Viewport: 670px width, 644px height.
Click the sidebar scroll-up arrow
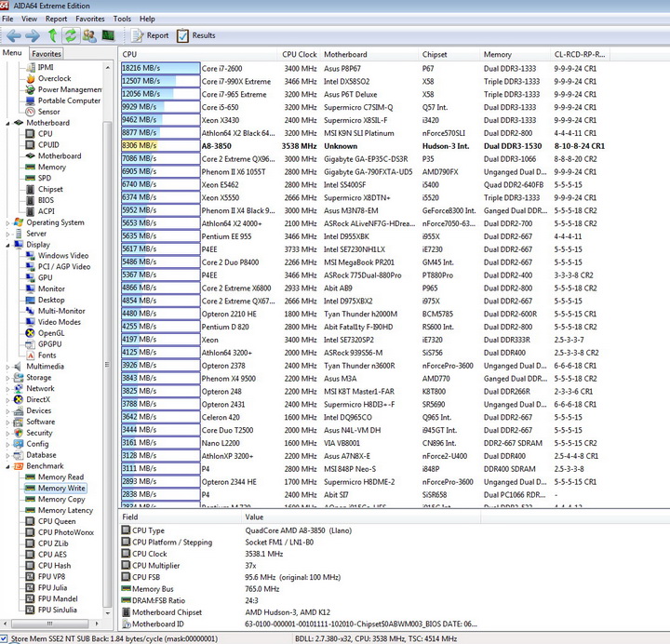click(x=108, y=68)
